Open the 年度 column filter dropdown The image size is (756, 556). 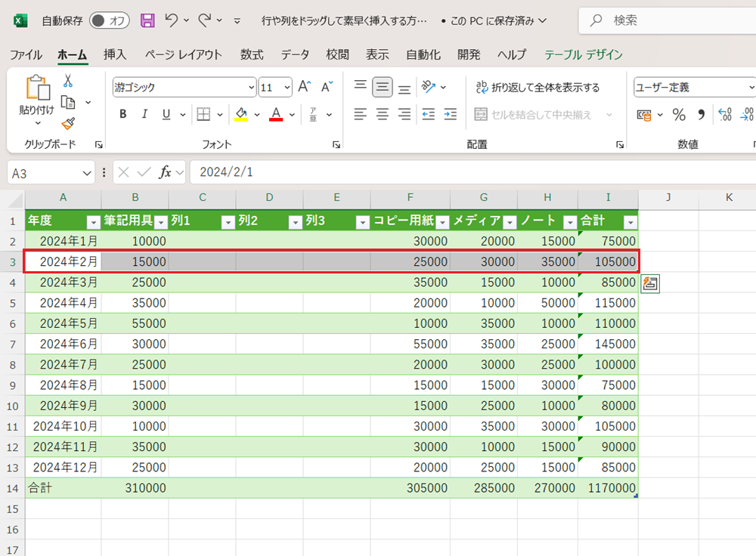click(x=94, y=221)
